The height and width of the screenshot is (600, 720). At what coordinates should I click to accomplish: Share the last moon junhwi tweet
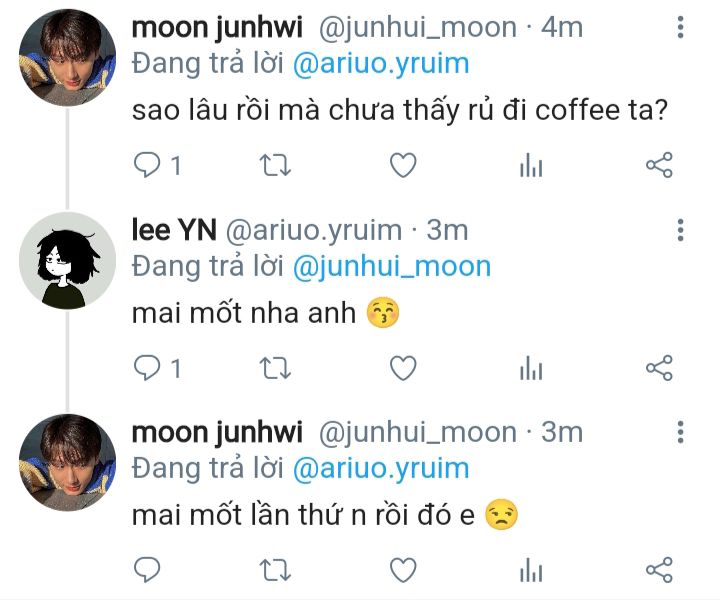(x=659, y=570)
